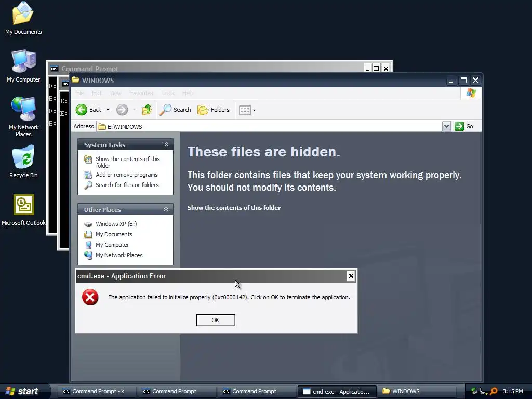
Task: Open the File menu in WINDOWS explorer
Action: tap(79, 93)
